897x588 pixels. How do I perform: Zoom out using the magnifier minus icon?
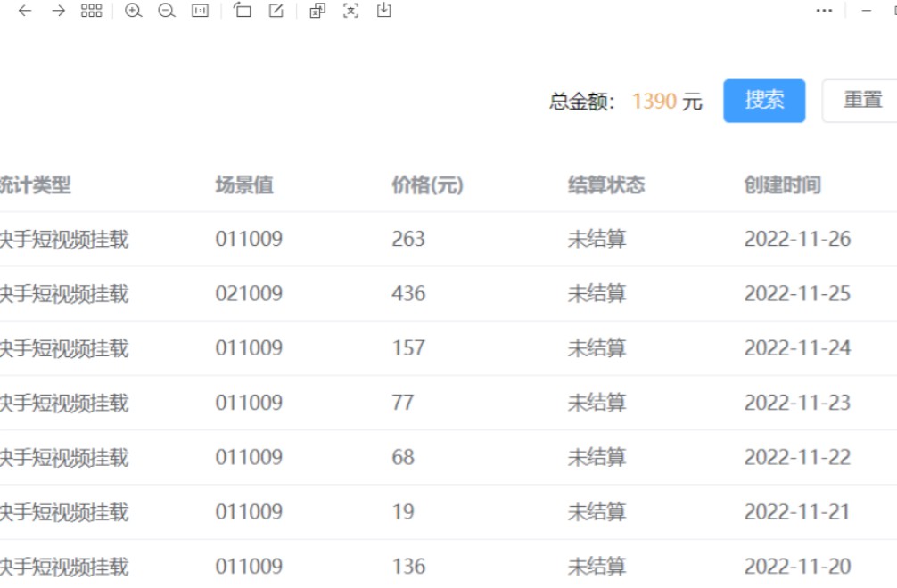pyautogui.click(x=167, y=11)
